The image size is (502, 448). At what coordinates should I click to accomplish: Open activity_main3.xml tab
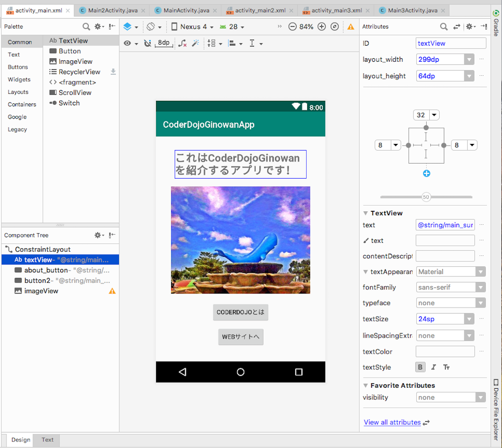pyautogui.click(x=337, y=11)
